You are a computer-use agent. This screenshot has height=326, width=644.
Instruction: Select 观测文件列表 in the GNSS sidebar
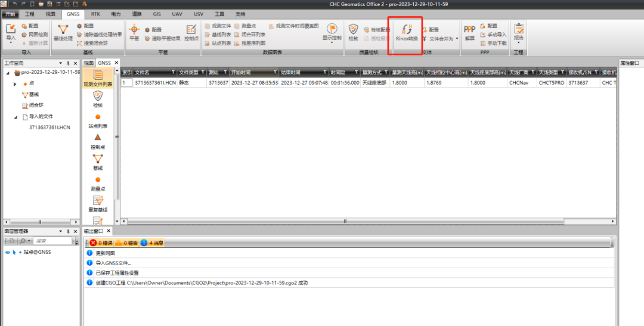[98, 79]
